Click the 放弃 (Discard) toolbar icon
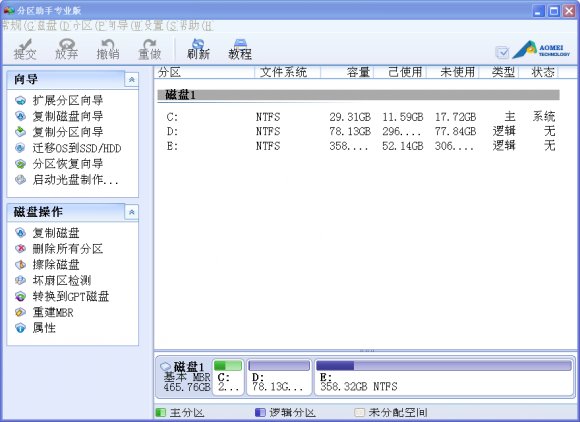The width and height of the screenshot is (580, 422). coord(67,49)
